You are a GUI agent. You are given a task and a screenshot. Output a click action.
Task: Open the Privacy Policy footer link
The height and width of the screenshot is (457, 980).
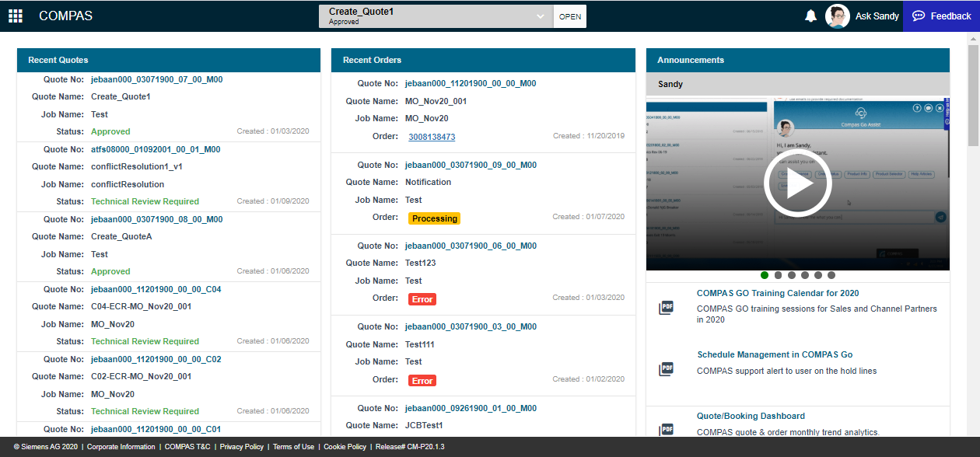pos(242,446)
